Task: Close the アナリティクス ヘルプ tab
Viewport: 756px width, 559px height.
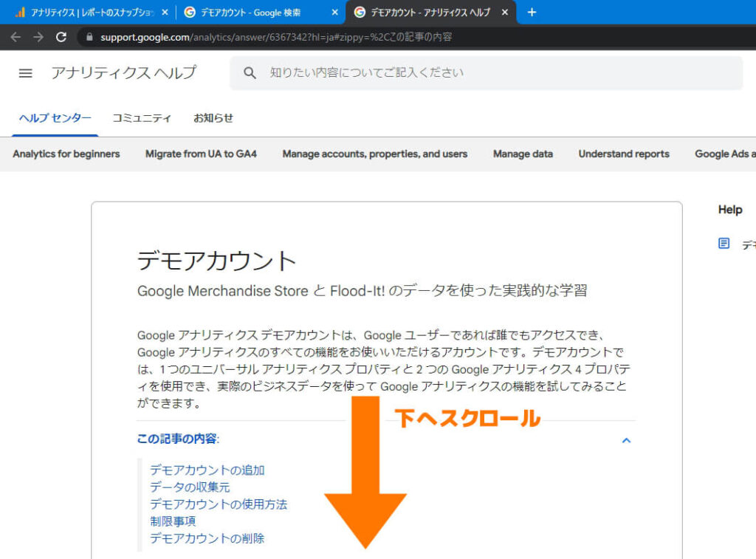Action: tap(505, 12)
